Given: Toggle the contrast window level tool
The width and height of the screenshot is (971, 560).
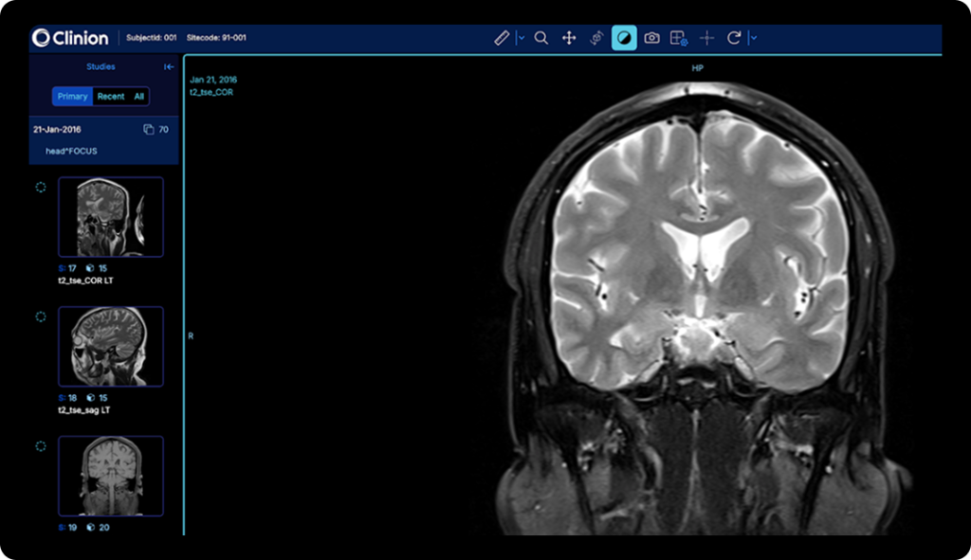Looking at the screenshot, I should click(x=624, y=38).
